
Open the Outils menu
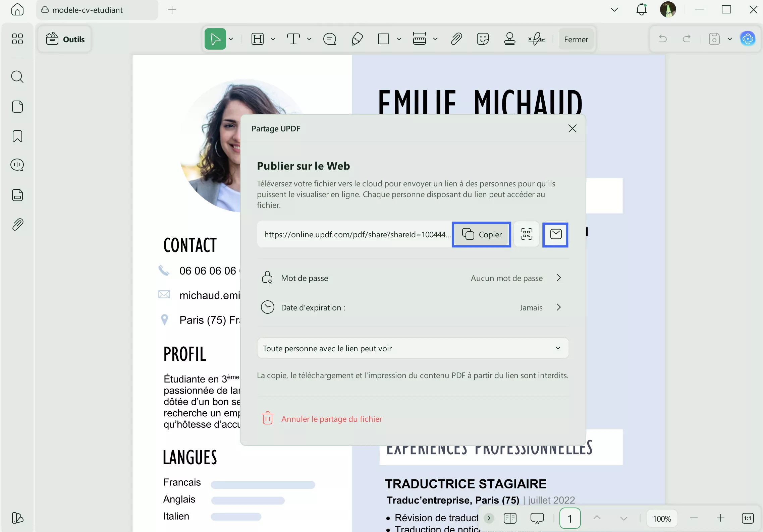click(65, 39)
